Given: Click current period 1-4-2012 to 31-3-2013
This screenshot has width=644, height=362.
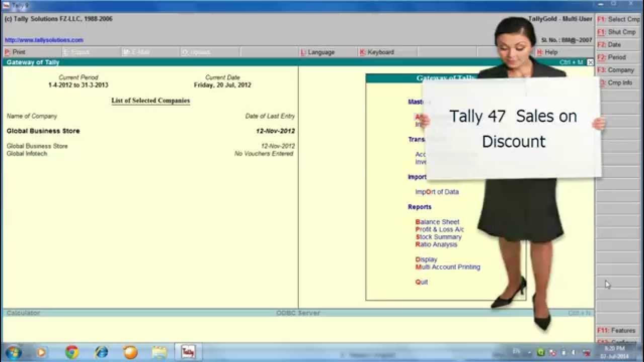Looking at the screenshot, I should [78, 85].
